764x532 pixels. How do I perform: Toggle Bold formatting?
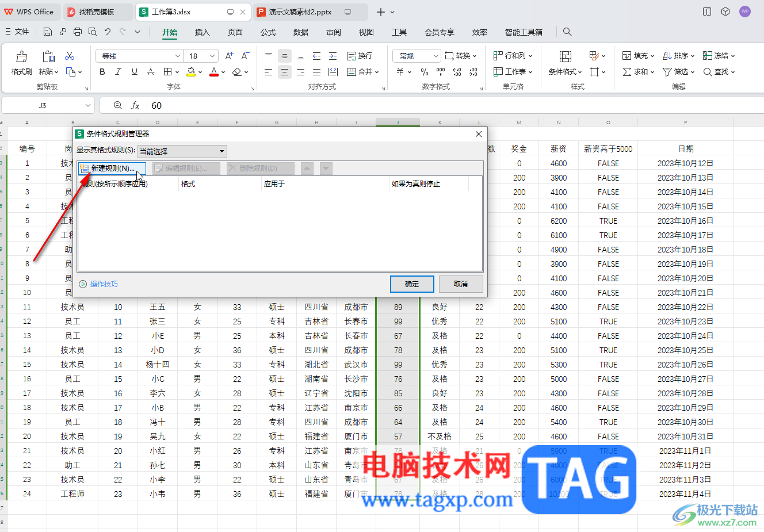pos(102,72)
